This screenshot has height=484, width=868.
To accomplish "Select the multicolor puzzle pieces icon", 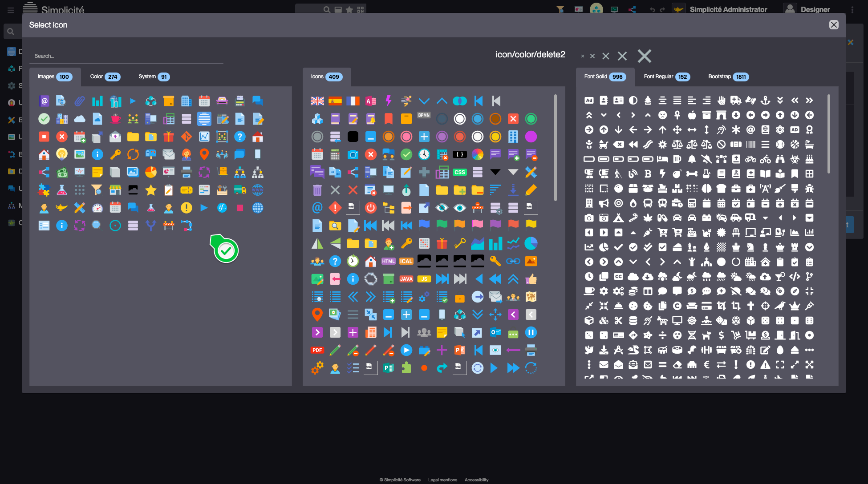I will pos(44,190).
